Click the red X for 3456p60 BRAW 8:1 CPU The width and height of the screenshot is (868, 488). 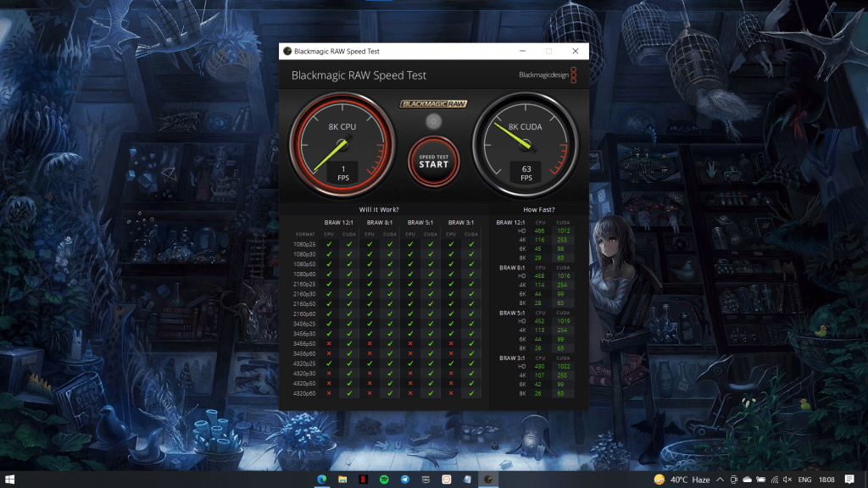coord(370,353)
